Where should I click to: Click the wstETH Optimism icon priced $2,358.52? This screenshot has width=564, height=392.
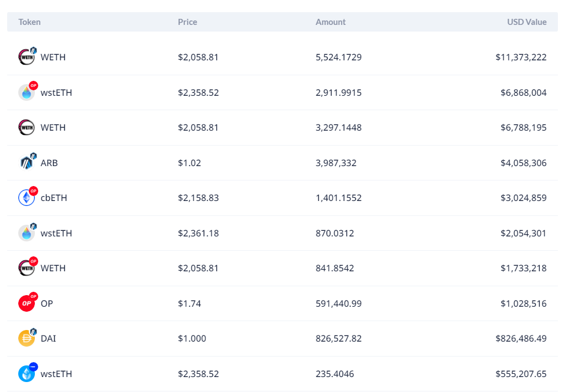pyautogui.click(x=27, y=92)
